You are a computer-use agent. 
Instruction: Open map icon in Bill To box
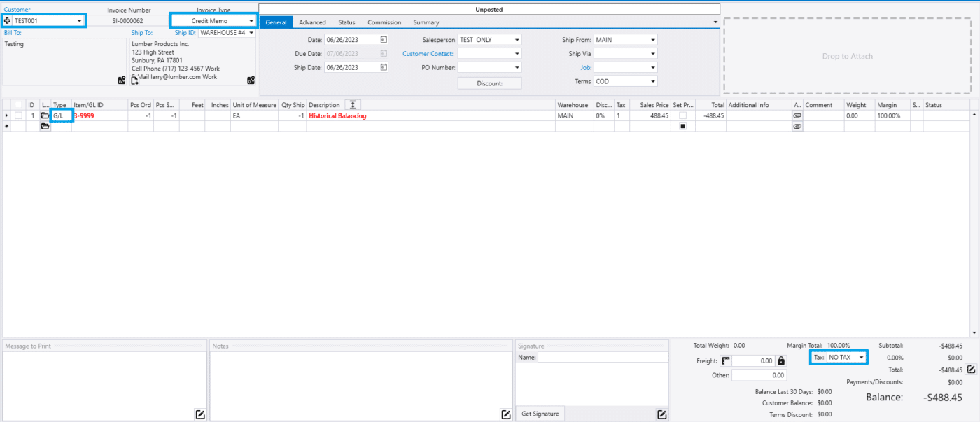click(122, 80)
